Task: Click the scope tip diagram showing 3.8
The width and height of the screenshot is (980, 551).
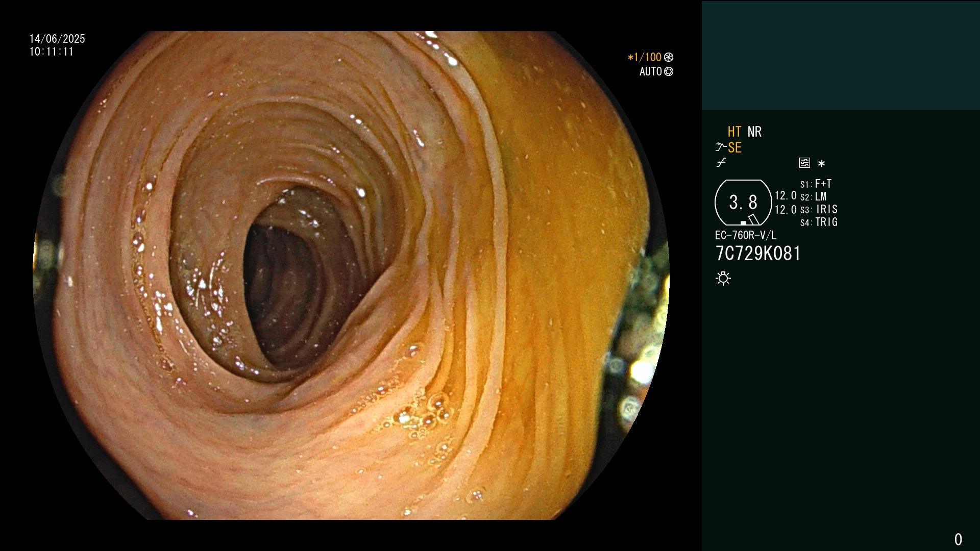Action: [743, 203]
